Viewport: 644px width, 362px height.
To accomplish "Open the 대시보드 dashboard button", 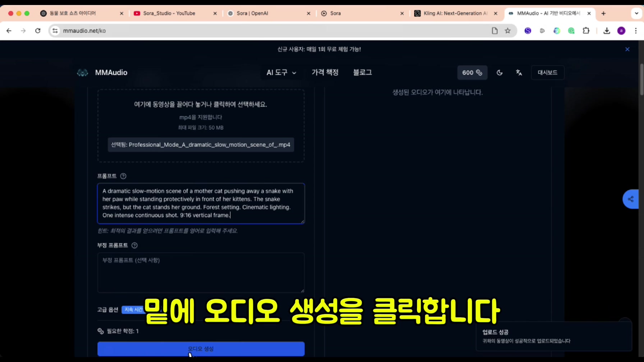I will point(547,73).
